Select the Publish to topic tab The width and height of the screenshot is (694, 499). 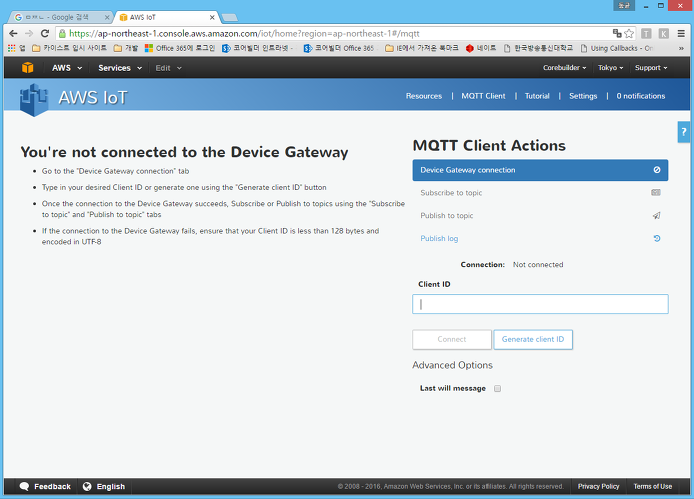pyautogui.click(x=540, y=216)
